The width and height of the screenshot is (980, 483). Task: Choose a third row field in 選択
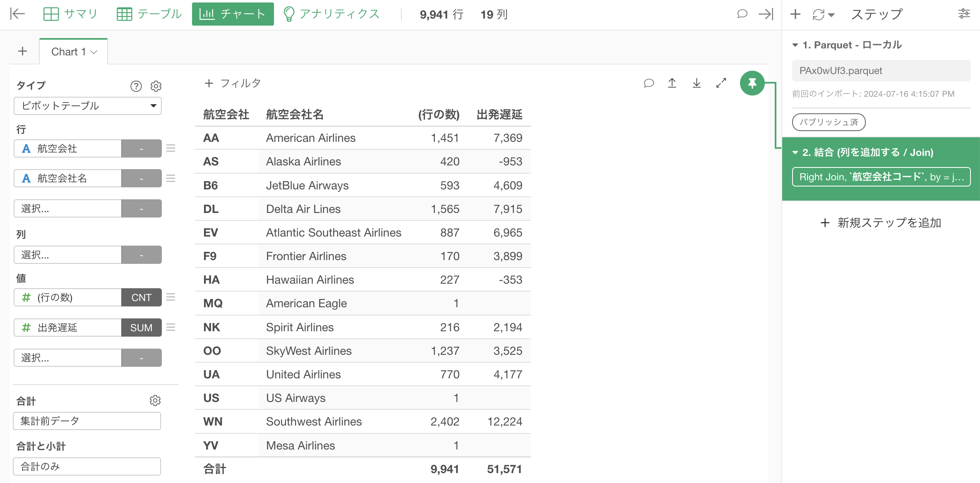tap(68, 208)
